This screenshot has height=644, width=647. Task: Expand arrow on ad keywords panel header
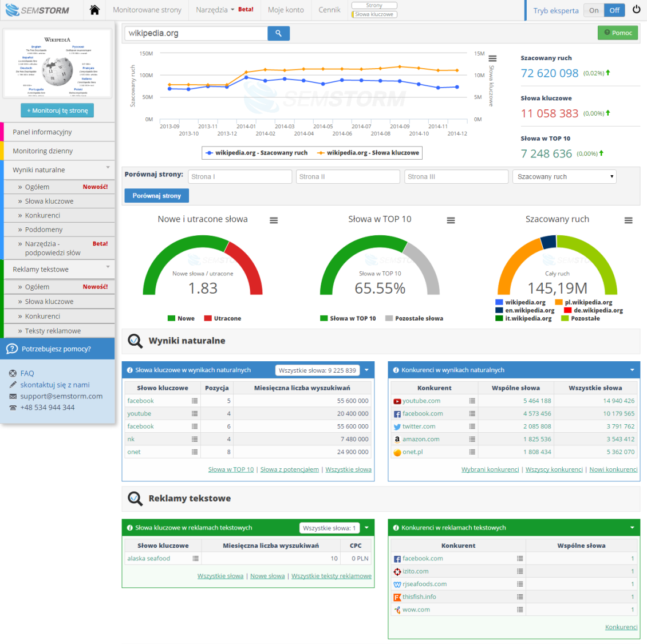pos(366,528)
